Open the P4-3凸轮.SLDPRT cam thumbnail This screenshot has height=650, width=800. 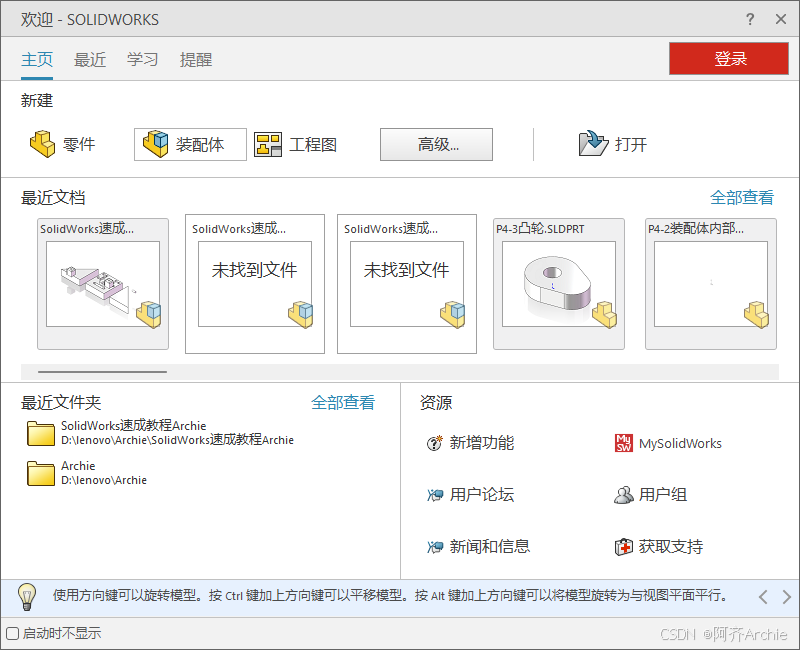[559, 284]
